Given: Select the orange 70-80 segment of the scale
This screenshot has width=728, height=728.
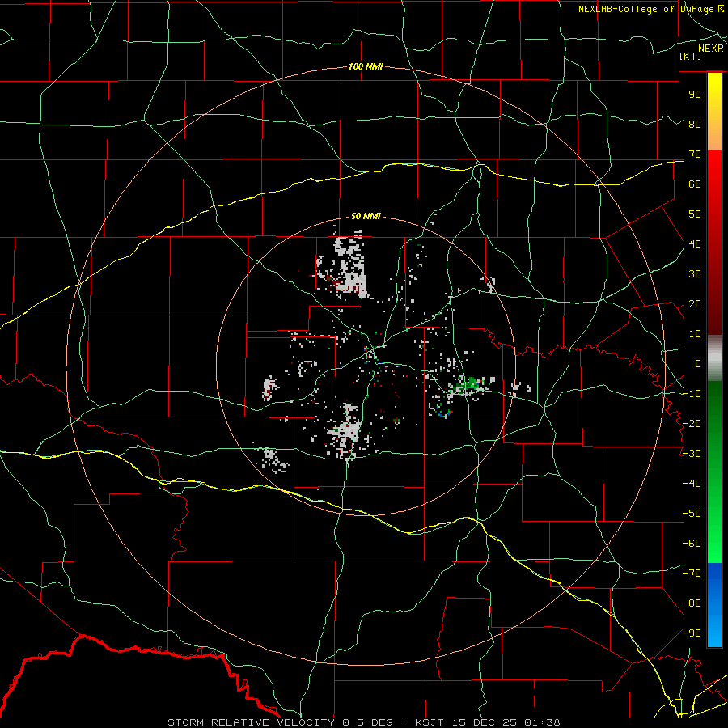Looking at the screenshot, I should pos(714,137).
